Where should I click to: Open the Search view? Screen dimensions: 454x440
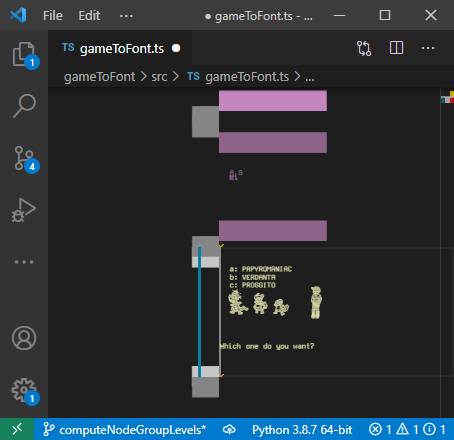point(24,106)
